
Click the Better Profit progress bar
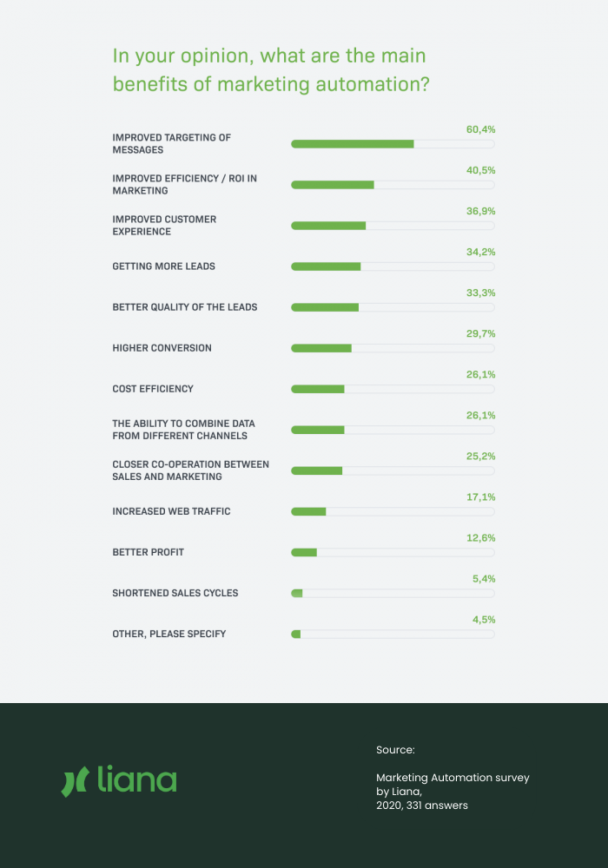[x=393, y=552]
